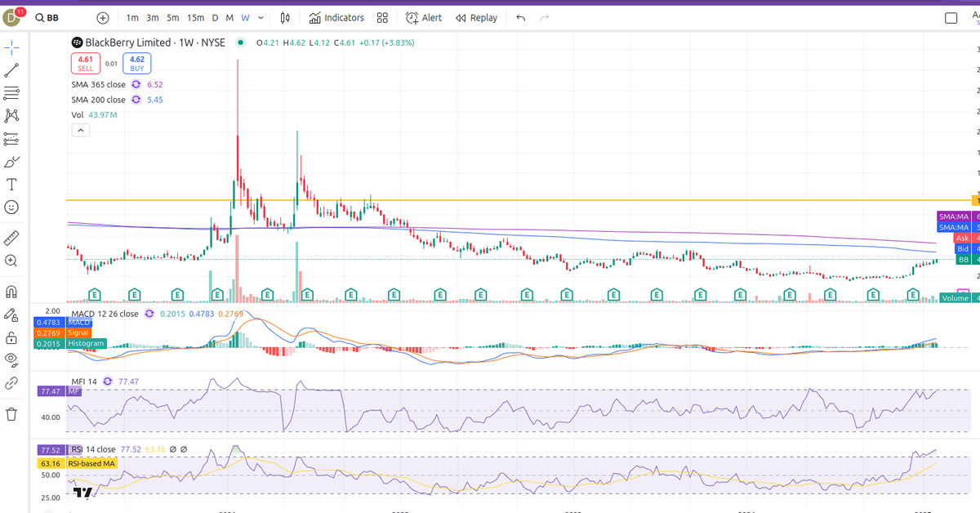Switch to monthly M timeframe
Viewport: 980px width, 513px height.
coord(229,18)
